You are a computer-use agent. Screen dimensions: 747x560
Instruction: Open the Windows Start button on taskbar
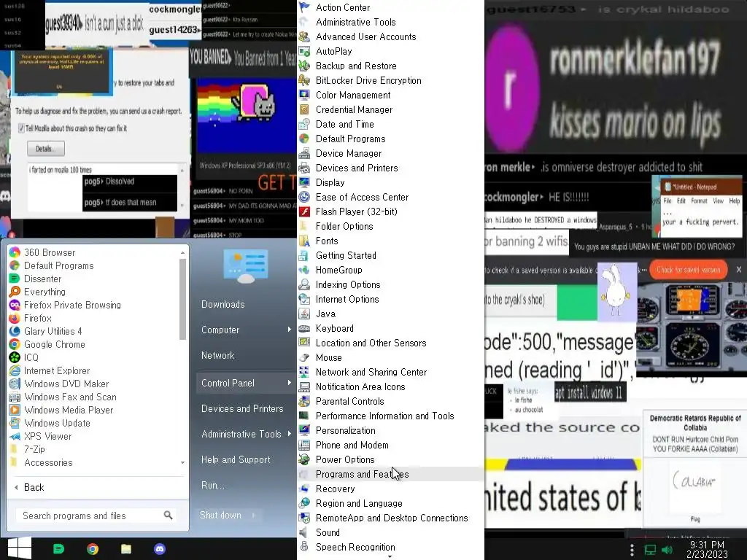click(19, 548)
